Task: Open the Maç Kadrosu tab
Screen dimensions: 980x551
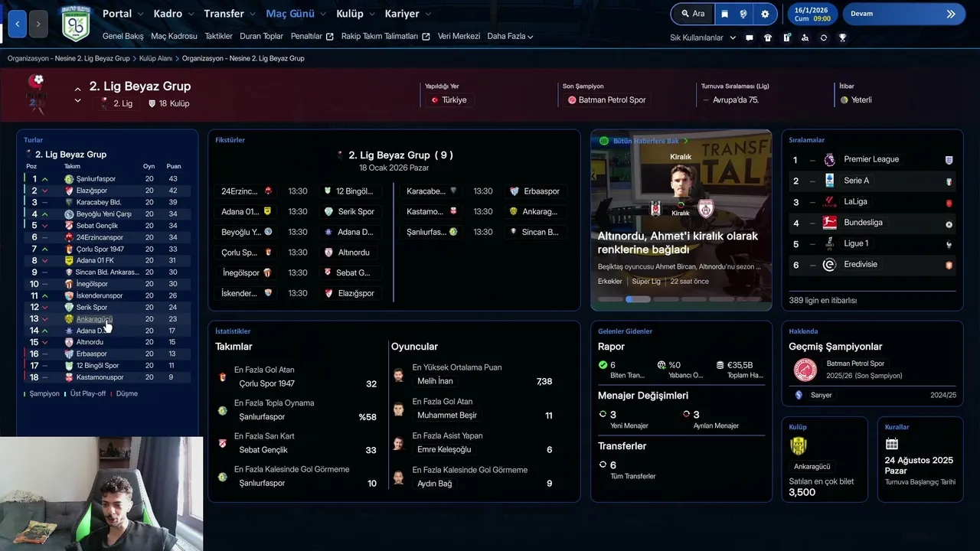Action: click(x=174, y=37)
